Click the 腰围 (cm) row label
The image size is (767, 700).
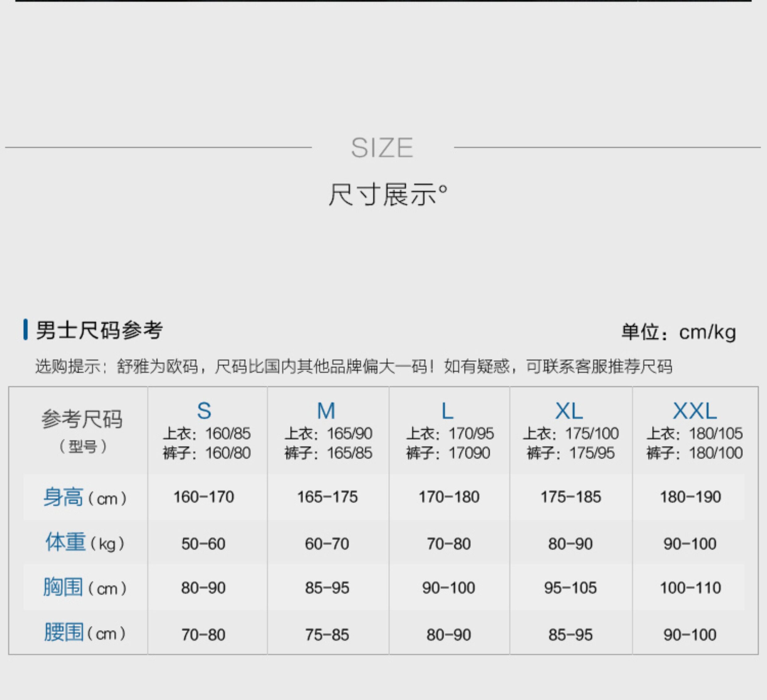tap(84, 633)
